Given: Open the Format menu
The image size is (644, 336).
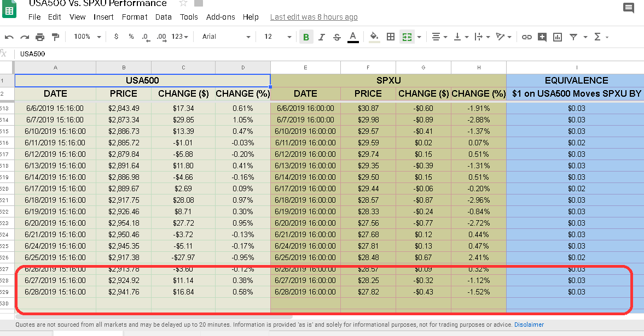Looking at the screenshot, I should tap(134, 17).
